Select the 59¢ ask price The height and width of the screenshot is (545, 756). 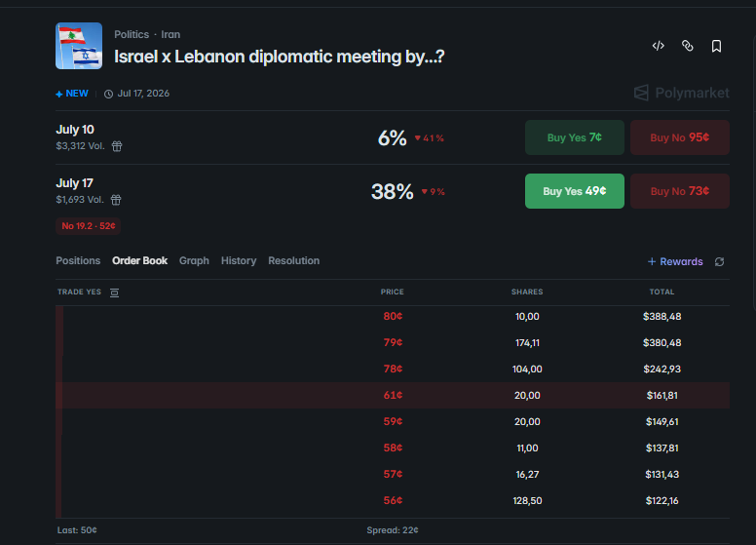[x=393, y=421]
